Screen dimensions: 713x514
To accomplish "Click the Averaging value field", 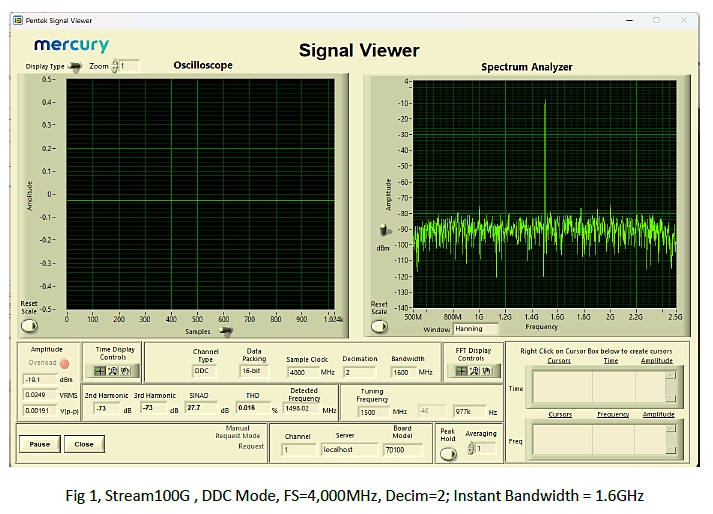I will [x=487, y=448].
